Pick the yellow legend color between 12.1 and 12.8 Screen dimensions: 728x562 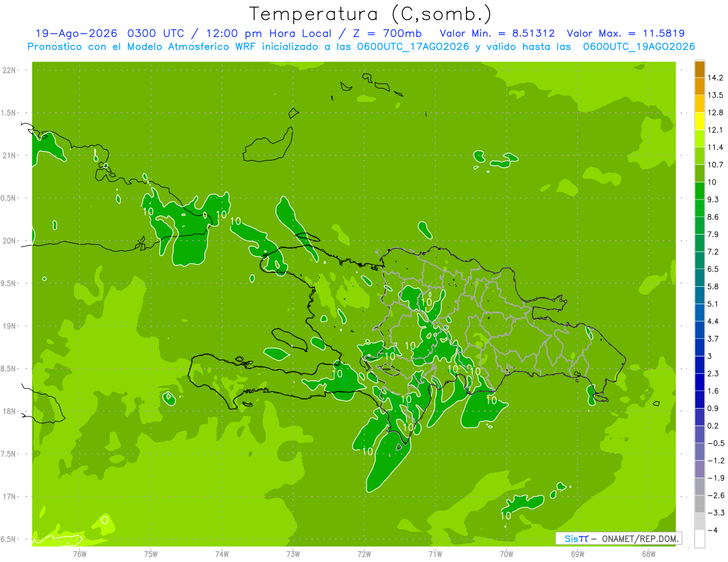[700, 121]
